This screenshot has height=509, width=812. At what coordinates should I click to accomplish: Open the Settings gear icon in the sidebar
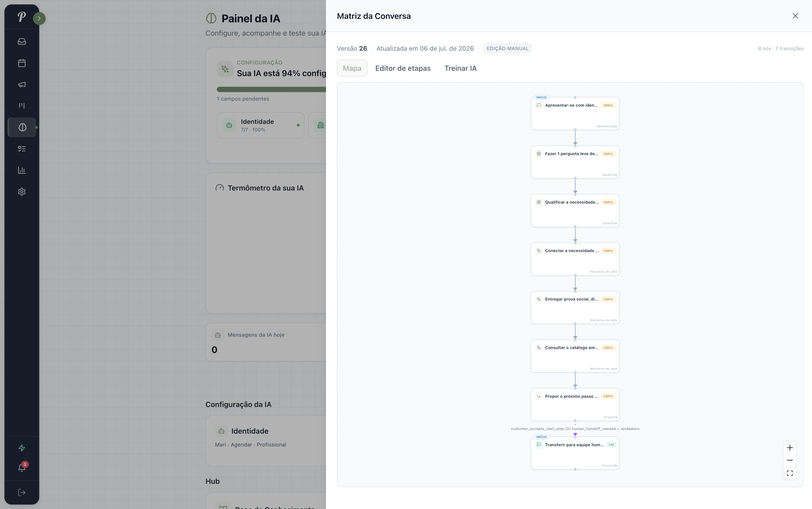click(x=22, y=191)
